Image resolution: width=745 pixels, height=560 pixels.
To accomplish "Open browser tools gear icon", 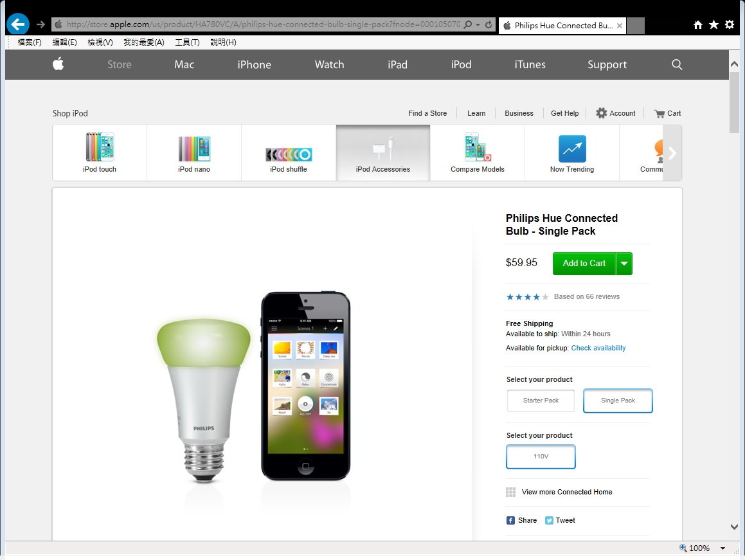I will point(730,24).
